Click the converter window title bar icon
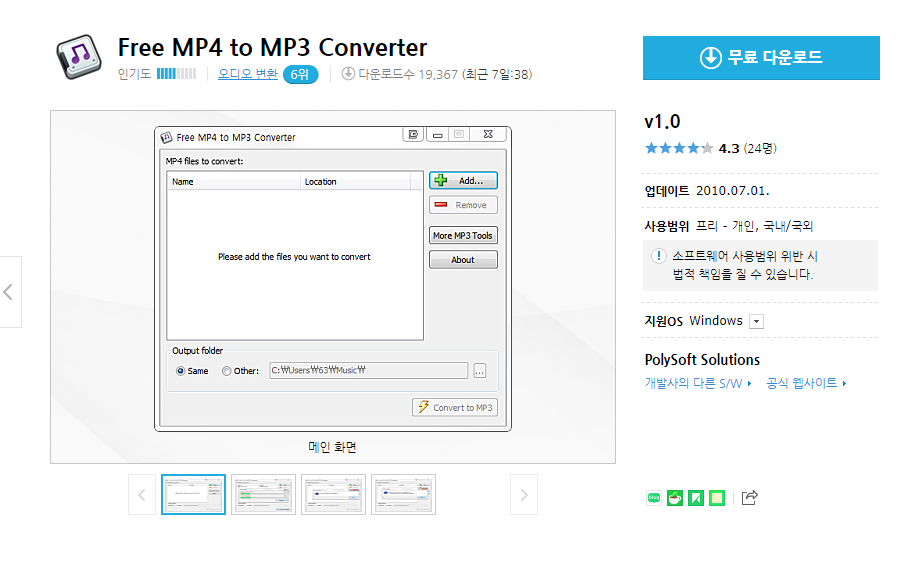 [166, 137]
